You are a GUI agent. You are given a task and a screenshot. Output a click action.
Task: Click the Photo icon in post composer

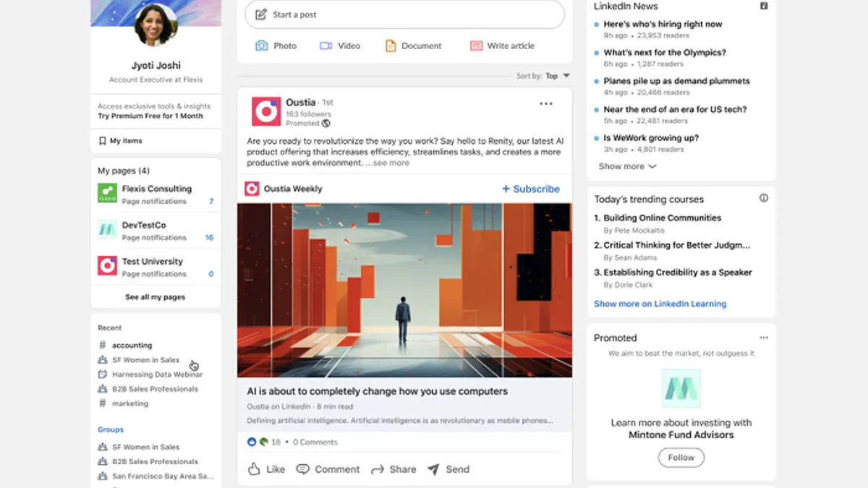click(x=262, y=46)
